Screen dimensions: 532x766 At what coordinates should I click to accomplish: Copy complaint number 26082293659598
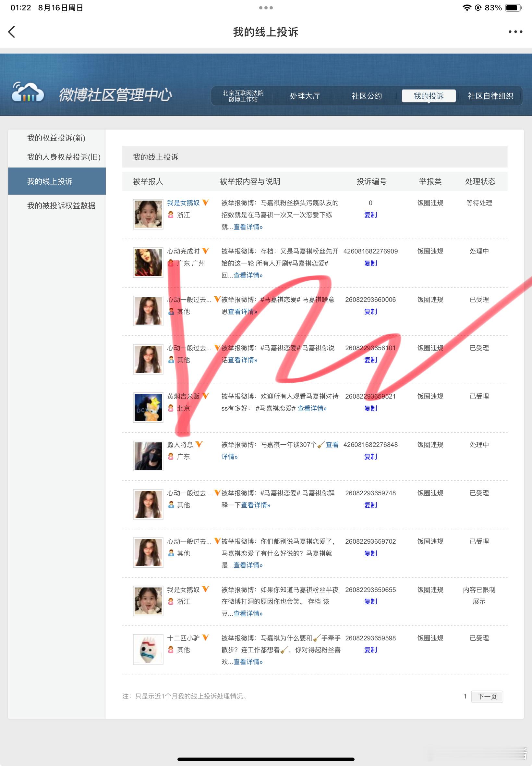click(370, 649)
